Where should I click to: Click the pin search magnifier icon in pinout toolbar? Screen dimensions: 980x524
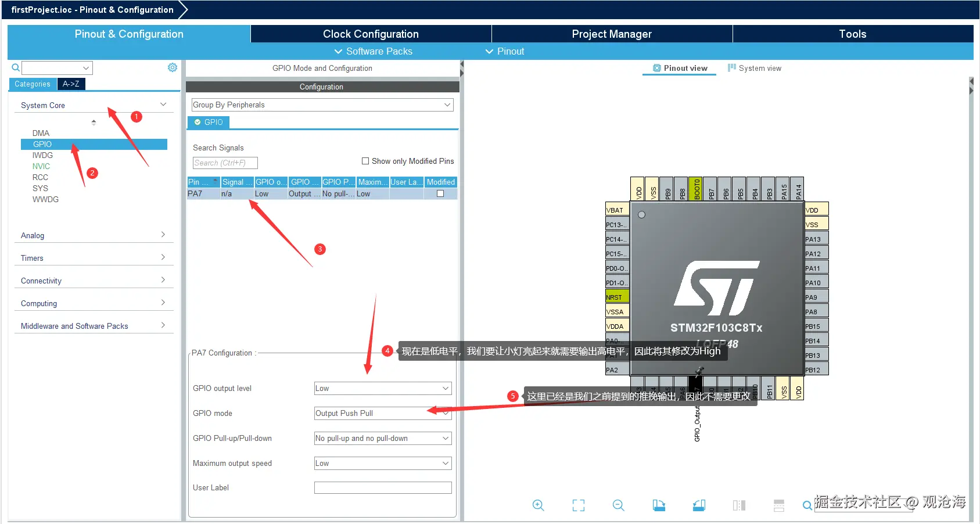807,505
